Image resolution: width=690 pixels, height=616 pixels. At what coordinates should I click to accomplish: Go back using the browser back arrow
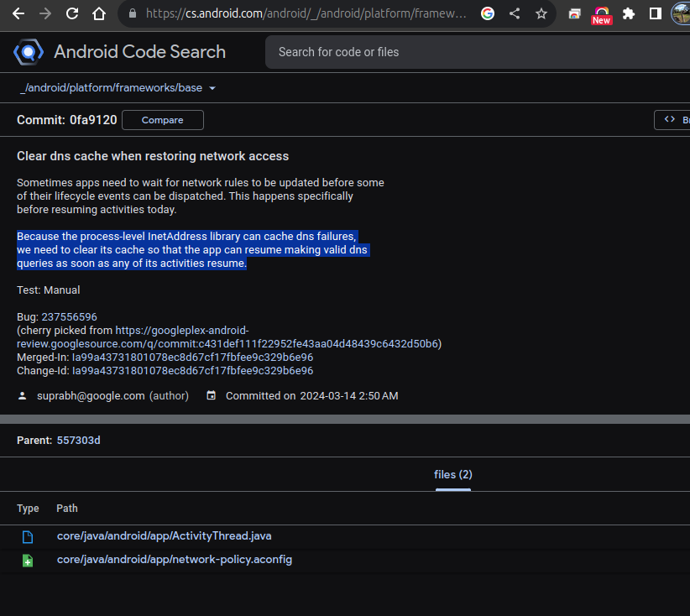click(18, 13)
